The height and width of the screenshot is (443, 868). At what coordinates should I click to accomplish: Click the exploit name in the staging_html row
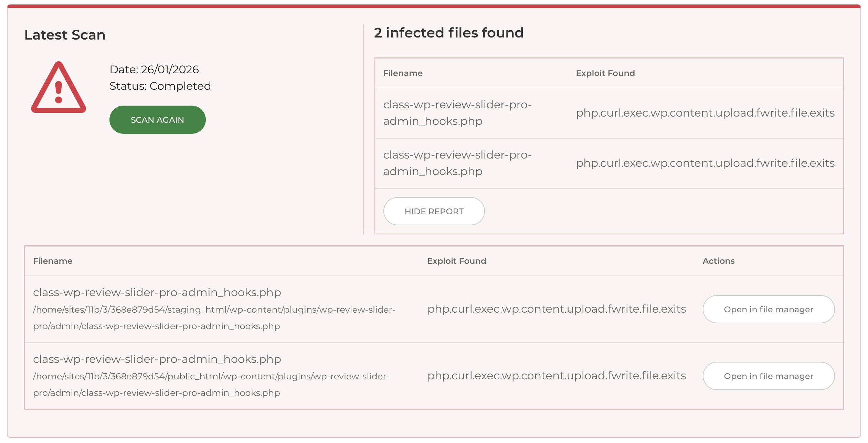556,309
